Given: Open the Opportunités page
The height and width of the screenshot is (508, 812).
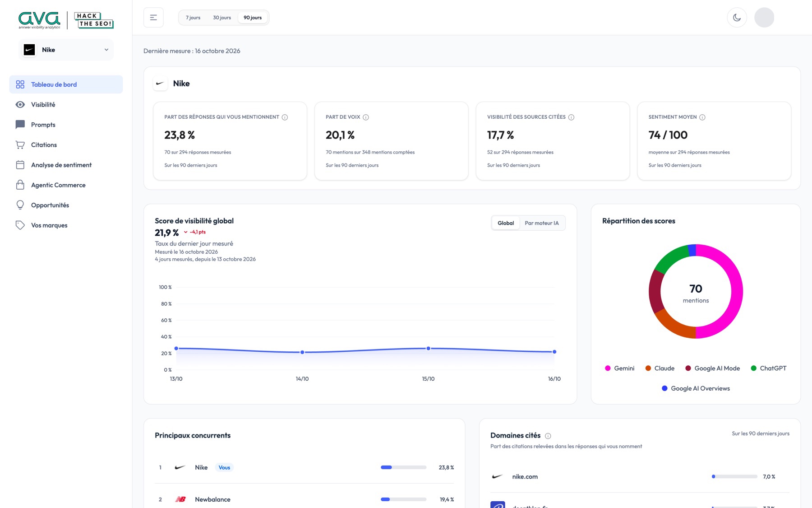Looking at the screenshot, I should click(x=66, y=205).
